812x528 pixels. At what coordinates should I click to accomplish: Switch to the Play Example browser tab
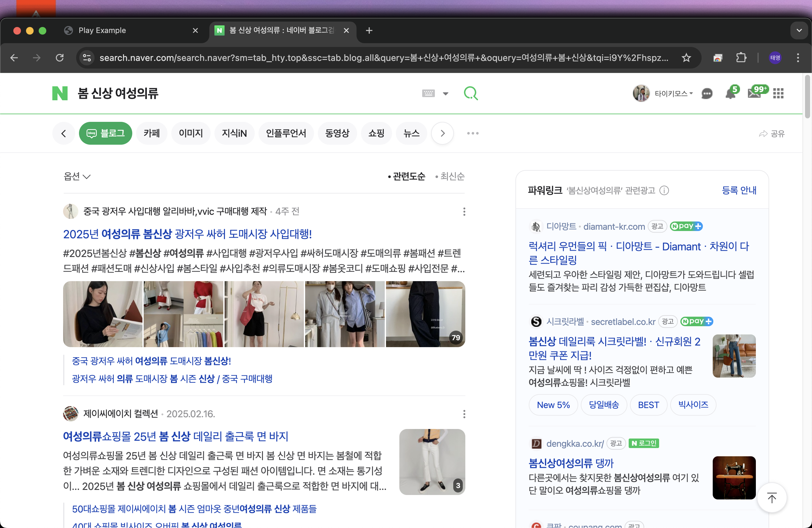pyautogui.click(x=131, y=30)
